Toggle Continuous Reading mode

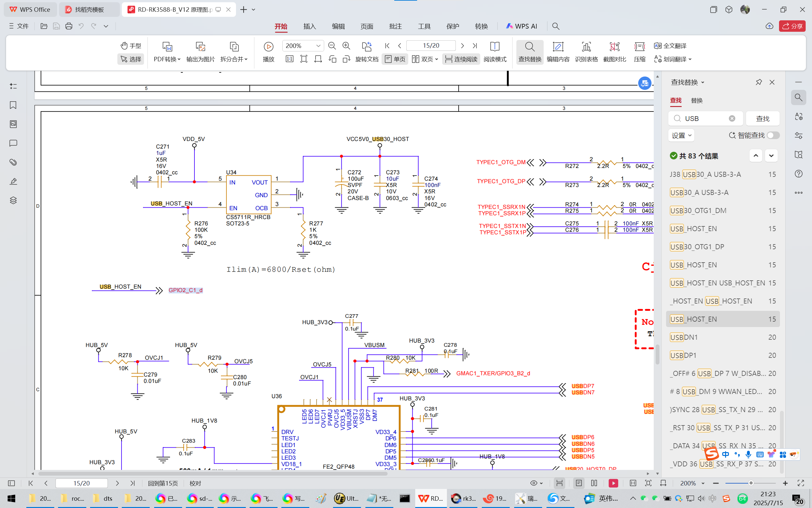tap(461, 59)
